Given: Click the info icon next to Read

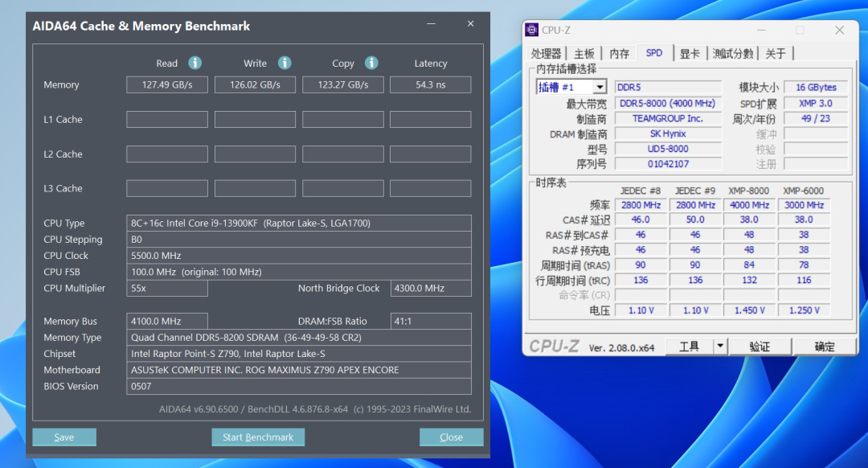Looking at the screenshot, I should click(x=194, y=64).
